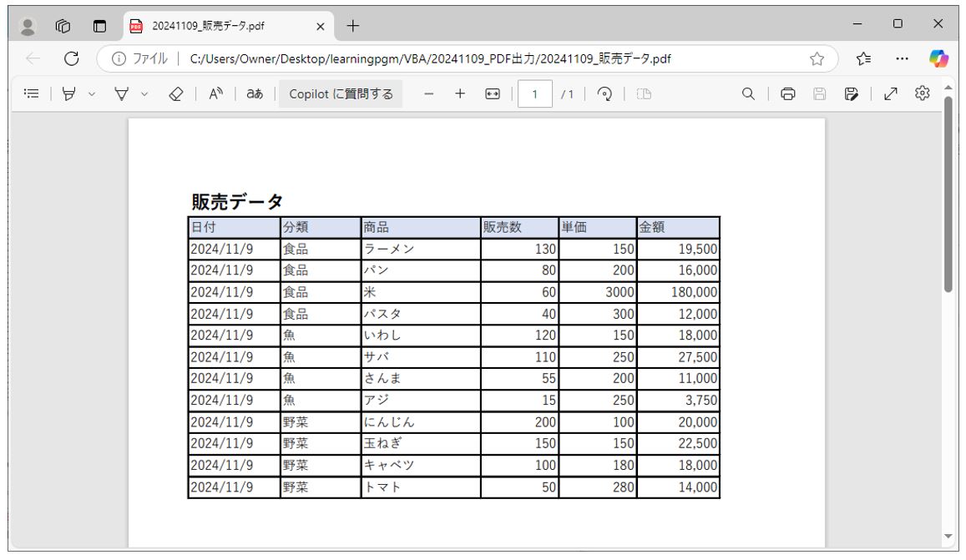Viewport: 966px width, 560px height.
Task: Click the page number input box
Action: (x=535, y=93)
